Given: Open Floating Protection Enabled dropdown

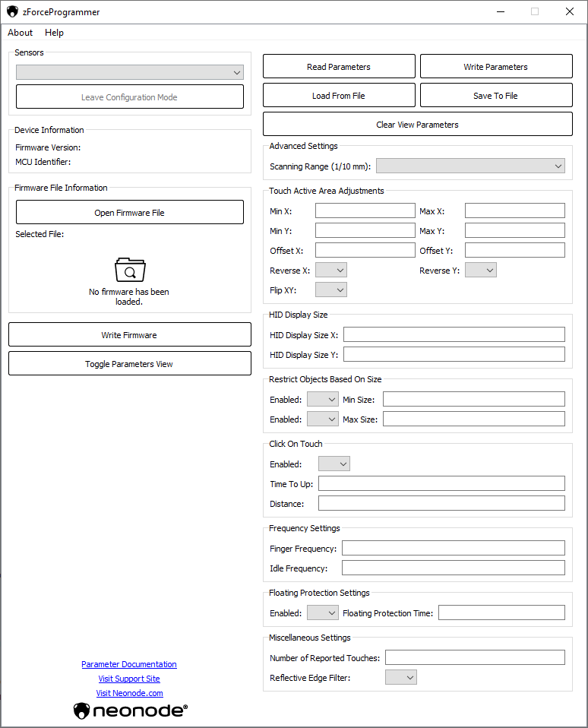Looking at the screenshot, I should (322, 613).
